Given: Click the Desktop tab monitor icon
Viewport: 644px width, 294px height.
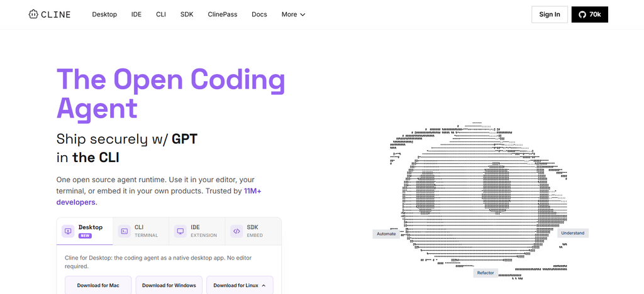Looking at the screenshot, I should pos(68,231).
